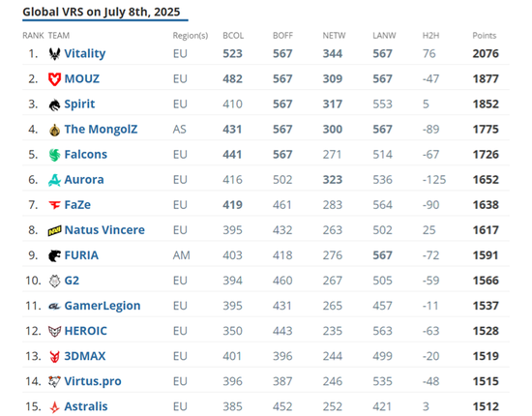Click the Natus Vincere yellow logo
The width and height of the screenshot is (532, 416).
point(54,230)
